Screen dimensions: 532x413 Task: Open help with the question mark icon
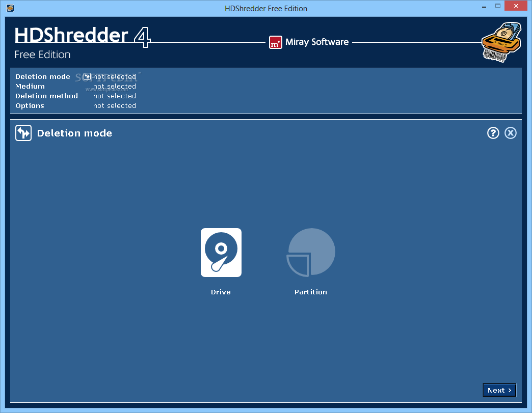pyautogui.click(x=493, y=133)
